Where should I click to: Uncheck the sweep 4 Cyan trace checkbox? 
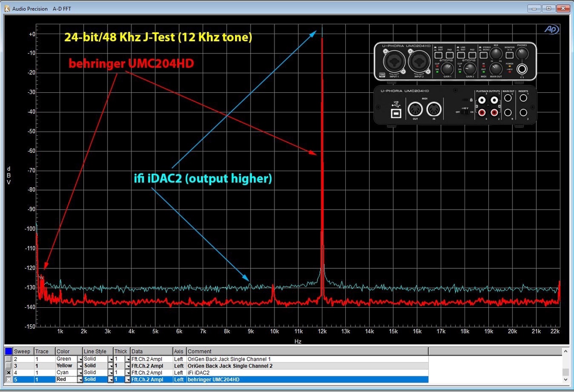coord(9,373)
